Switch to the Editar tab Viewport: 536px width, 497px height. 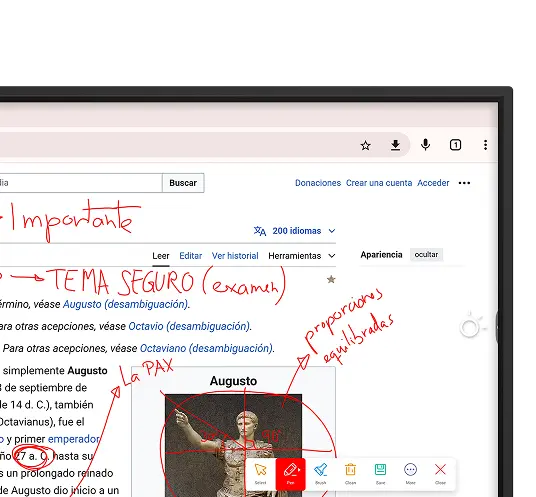190,256
